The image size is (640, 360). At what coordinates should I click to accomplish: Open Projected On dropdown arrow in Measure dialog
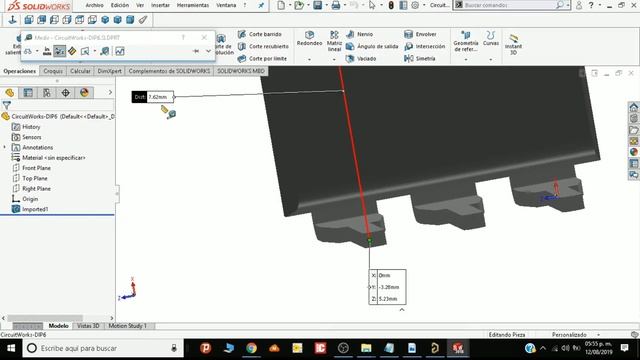pyautogui.click(x=95, y=51)
